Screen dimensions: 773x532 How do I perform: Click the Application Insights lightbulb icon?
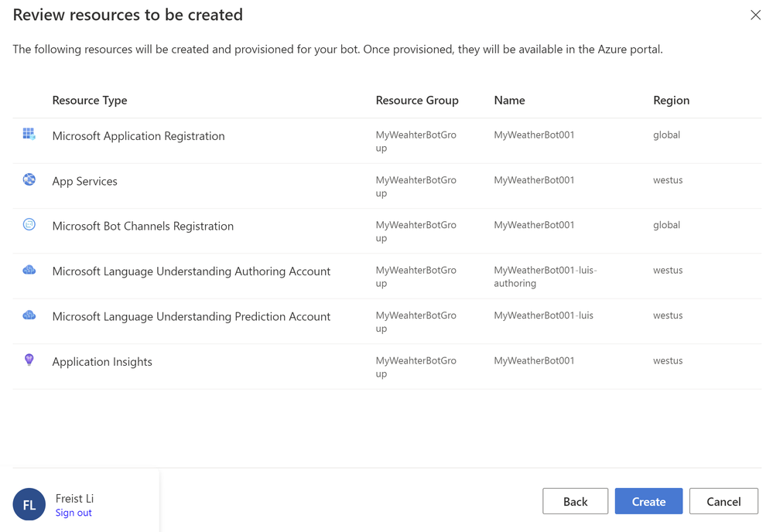tap(29, 360)
